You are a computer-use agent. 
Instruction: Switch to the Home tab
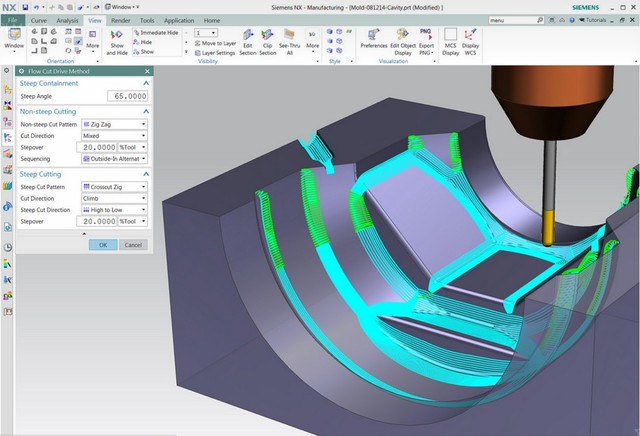212,20
